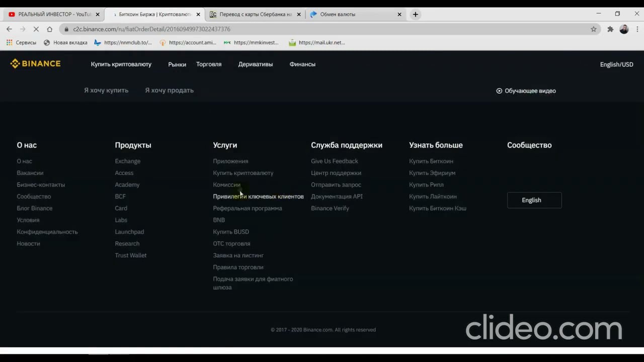Open the Купить Лайткоин link
644x362 pixels.
433,197
